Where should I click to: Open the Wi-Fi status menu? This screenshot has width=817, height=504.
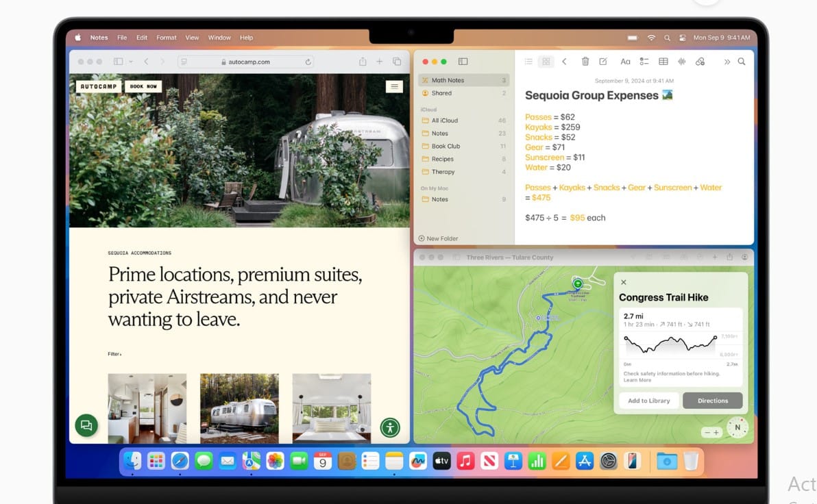(x=651, y=38)
